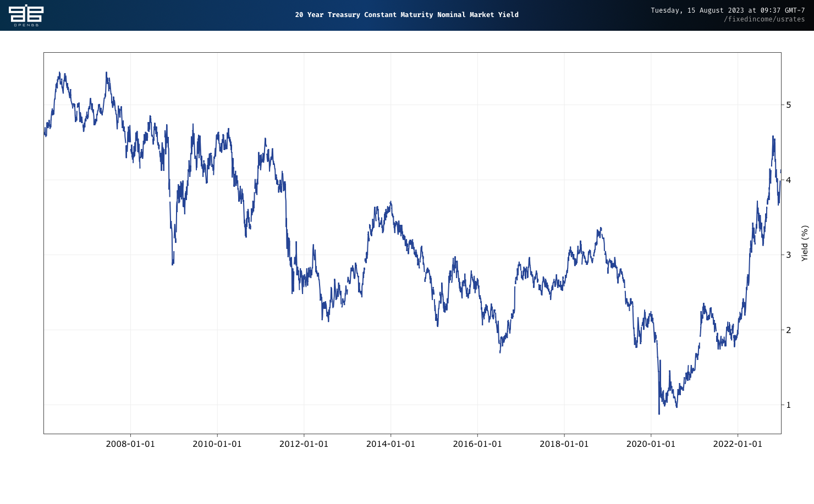The width and height of the screenshot is (814, 504).
Task: Click the x-axis label 2022-01-01
Action: (x=738, y=444)
